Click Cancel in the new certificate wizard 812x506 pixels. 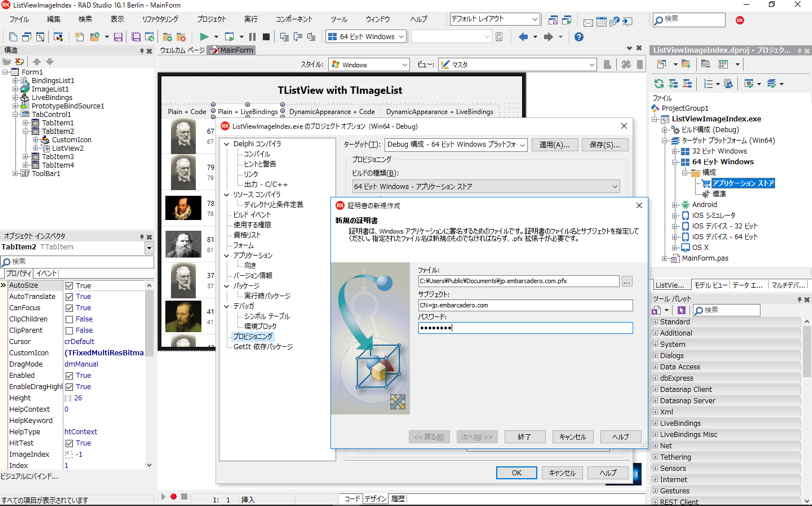pos(572,437)
